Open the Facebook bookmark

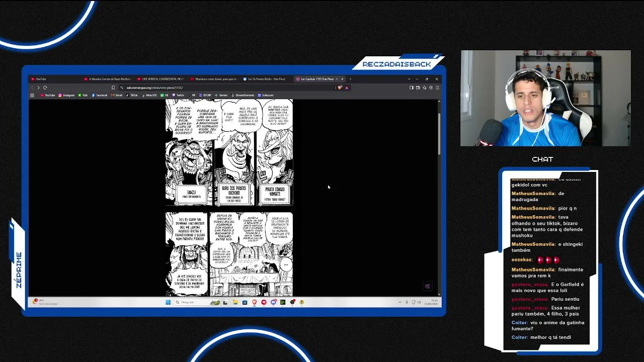click(x=100, y=95)
